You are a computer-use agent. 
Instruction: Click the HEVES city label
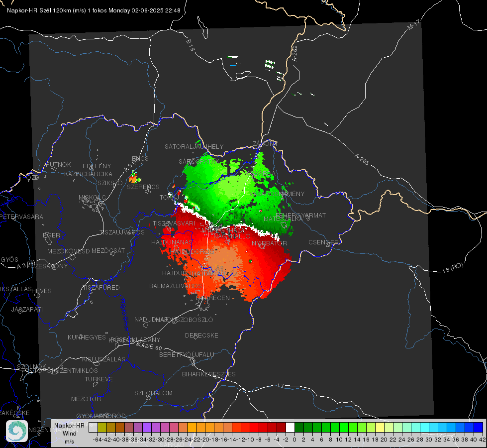tap(41, 291)
